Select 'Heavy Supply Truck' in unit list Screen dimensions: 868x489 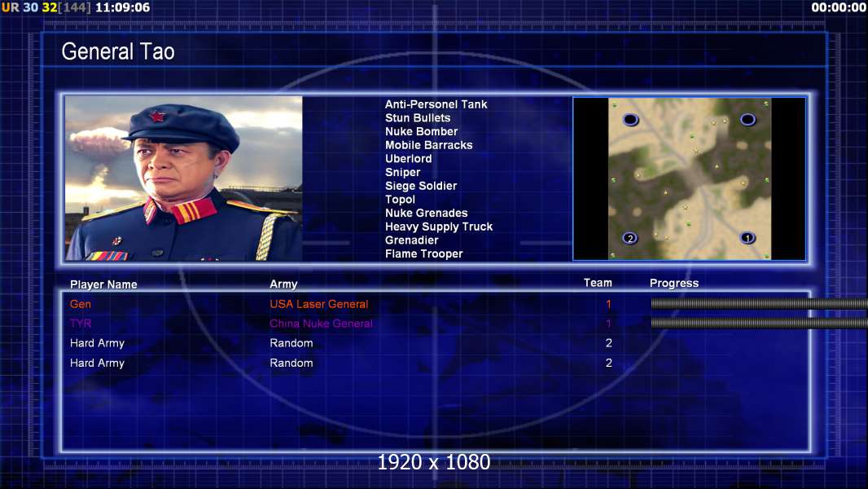click(x=439, y=227)
